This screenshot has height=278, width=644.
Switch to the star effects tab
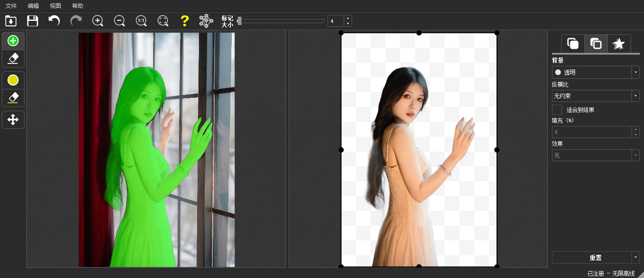click(x=619, y=44)
